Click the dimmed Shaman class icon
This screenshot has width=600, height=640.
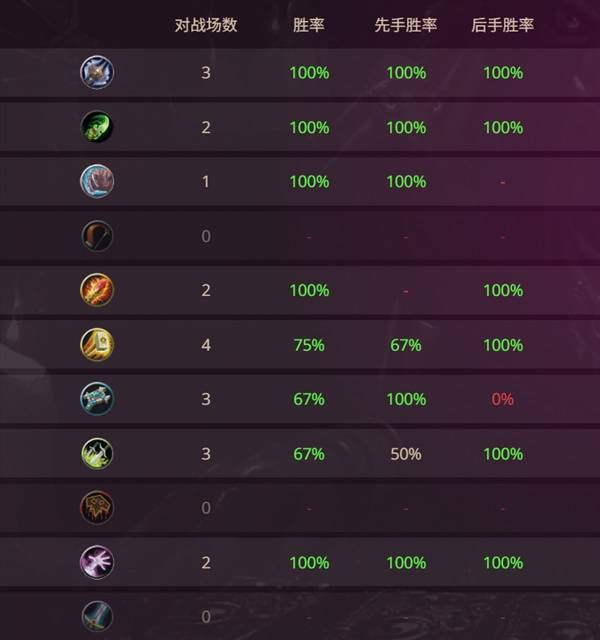pos(97,508)
